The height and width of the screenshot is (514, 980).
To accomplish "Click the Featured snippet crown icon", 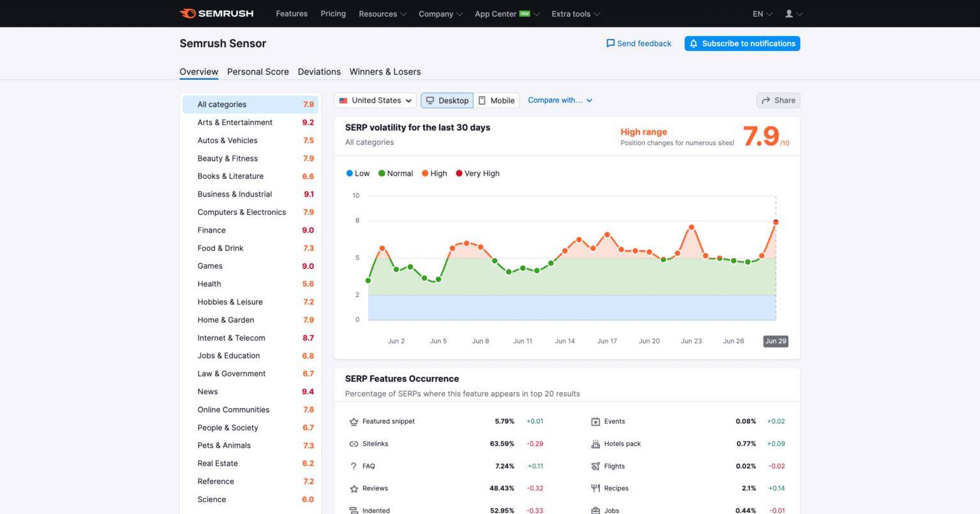I will [x=353, y=422].
